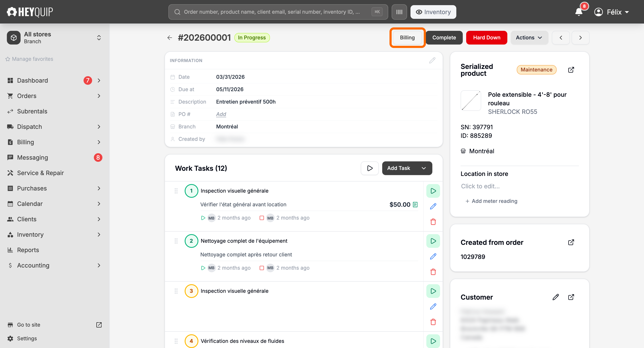Expand the Add Task dropdown arrow
The height and width of the screenshot is (348, 644).
pos(424,168)
